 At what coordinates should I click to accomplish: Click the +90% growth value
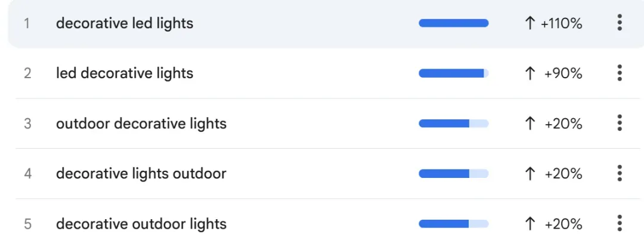563,74
